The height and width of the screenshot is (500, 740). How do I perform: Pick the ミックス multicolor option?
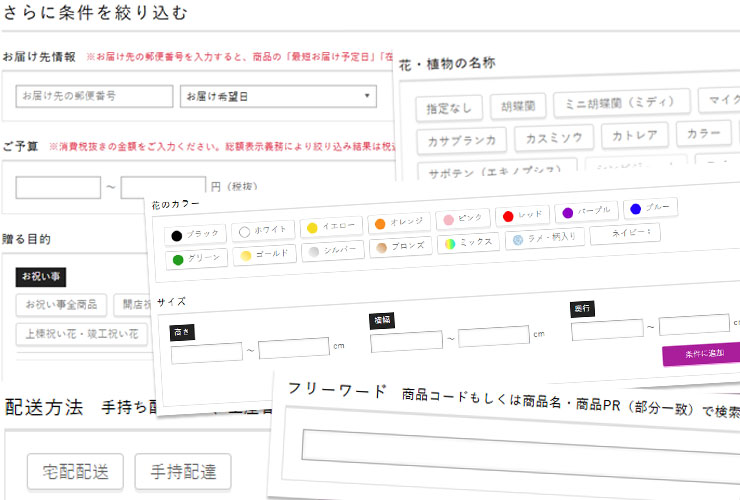(468, 243)
